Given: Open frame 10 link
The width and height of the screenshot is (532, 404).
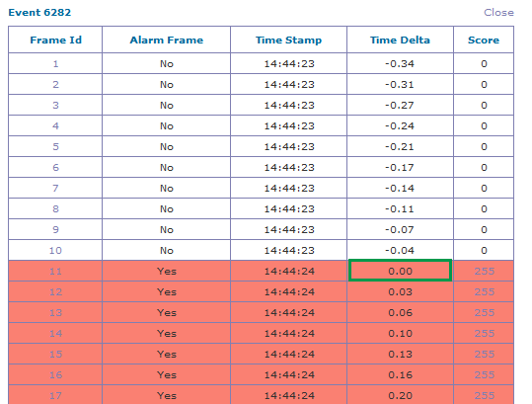Looking at the screenshot, I should (55, 251).
